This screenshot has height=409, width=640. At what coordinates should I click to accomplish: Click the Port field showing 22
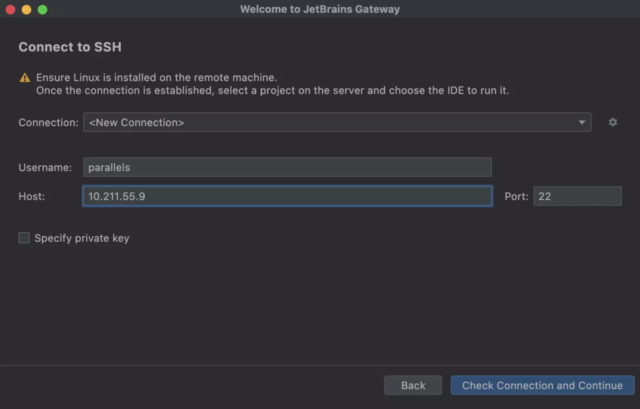coord(577,196)
